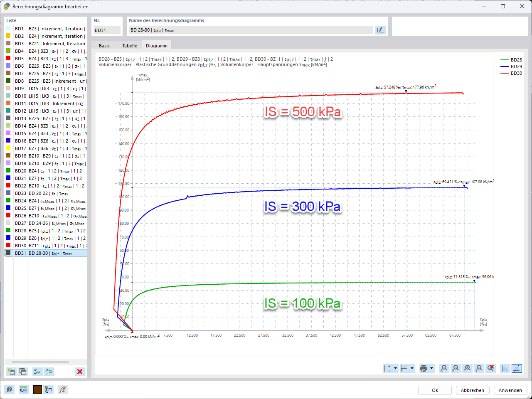Edit the diagram name with the pencil icon
Viewport: 532px width, 399px height.
[x=380, y=30]
